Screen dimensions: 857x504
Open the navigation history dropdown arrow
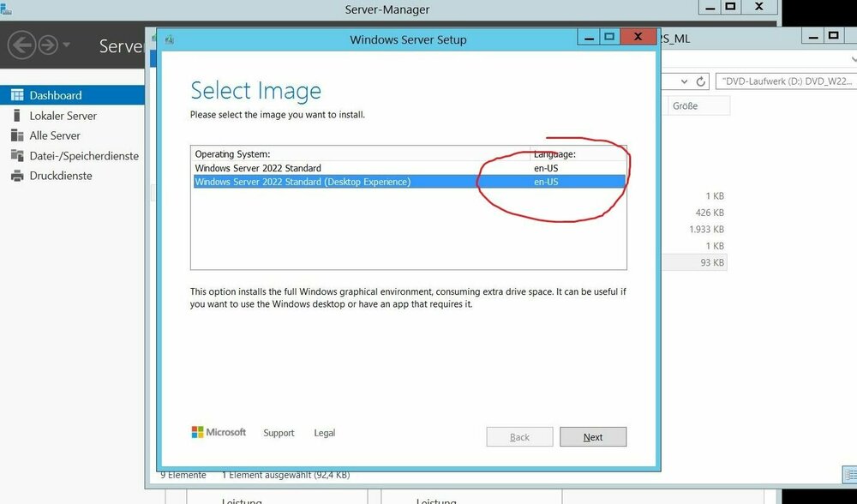[x=67, y=45]
